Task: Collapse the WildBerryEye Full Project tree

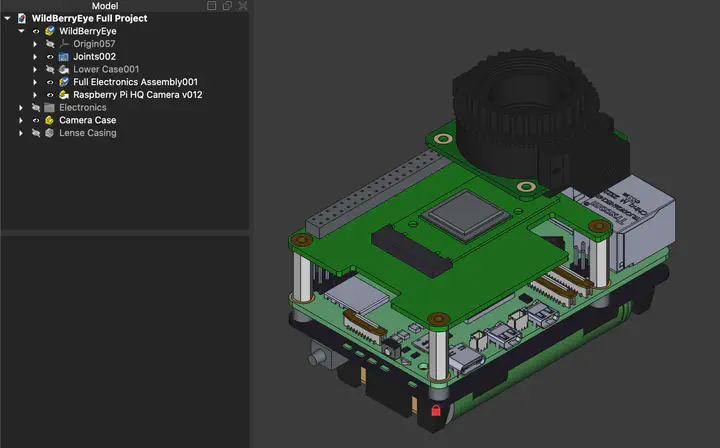Action: pyautogui.click(x=8, y=18)
